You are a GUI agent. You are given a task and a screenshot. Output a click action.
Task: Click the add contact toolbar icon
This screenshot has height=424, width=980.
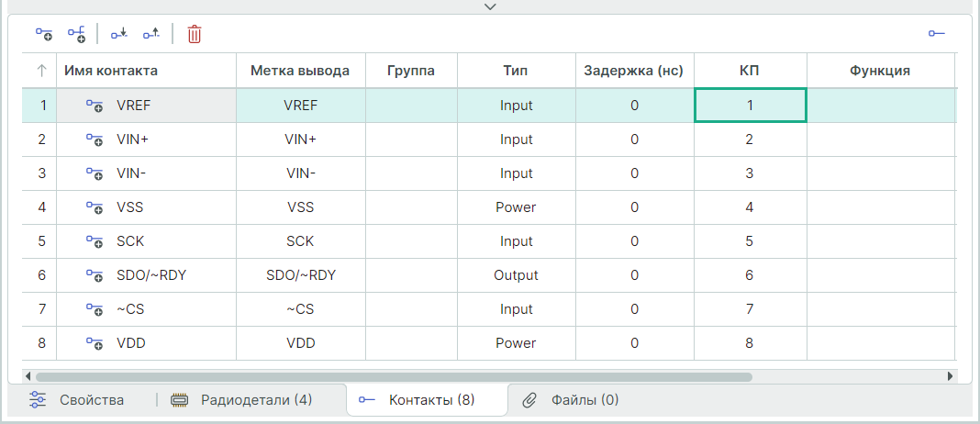tap(44, 35)
